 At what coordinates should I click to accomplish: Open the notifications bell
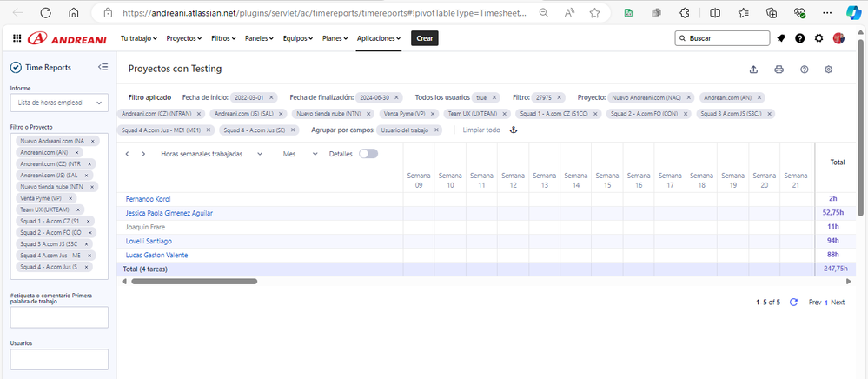tap(781, 38)
